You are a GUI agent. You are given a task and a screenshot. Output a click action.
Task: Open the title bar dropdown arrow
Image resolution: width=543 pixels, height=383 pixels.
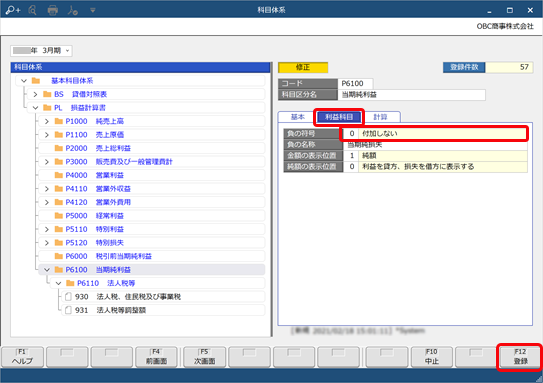click(93, 10)
